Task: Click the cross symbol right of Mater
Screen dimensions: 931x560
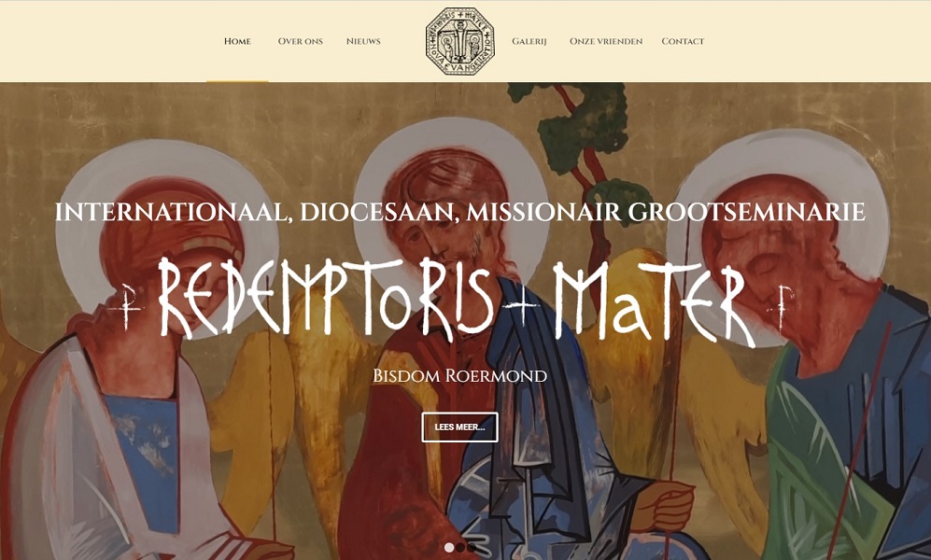Action: (781, 307)
